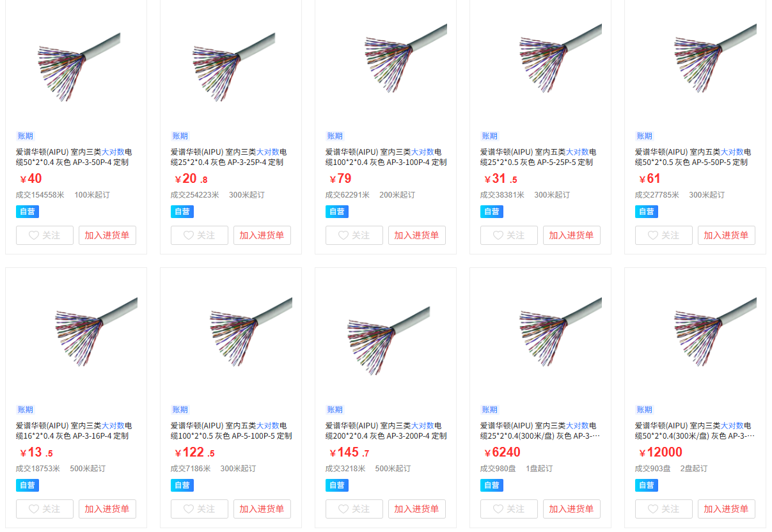
Task: Click heart icon on AP-3-25P-4 cable card
Action: click(x=189, y=235)
